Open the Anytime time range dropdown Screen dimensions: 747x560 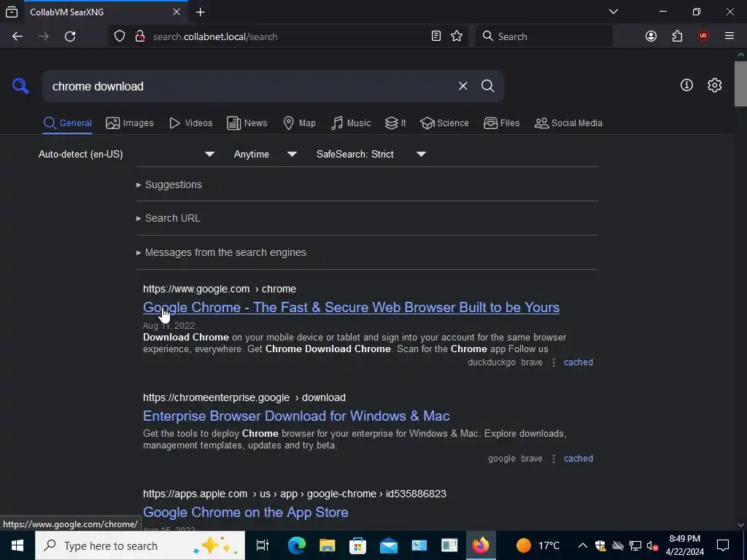pos(265,155)
